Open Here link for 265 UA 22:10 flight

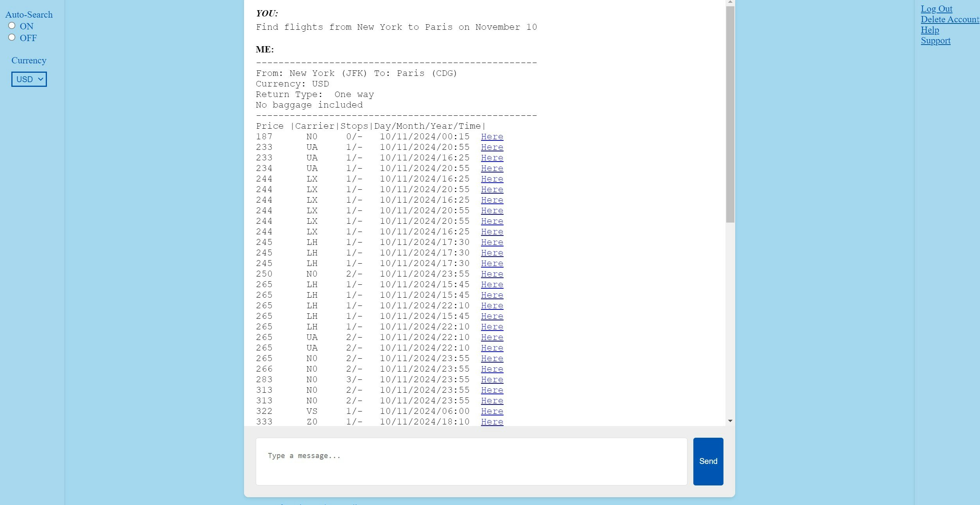pyautogui.click(x=492, y=337)
